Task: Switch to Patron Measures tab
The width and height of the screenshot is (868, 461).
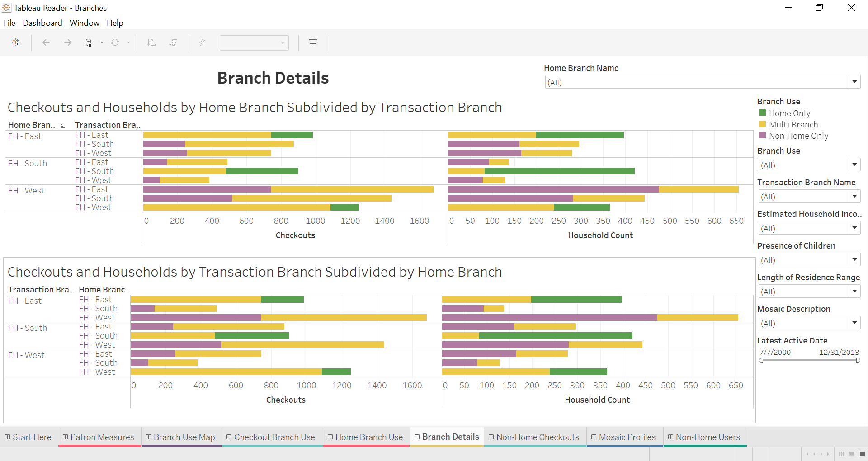Action: point(99,437)
